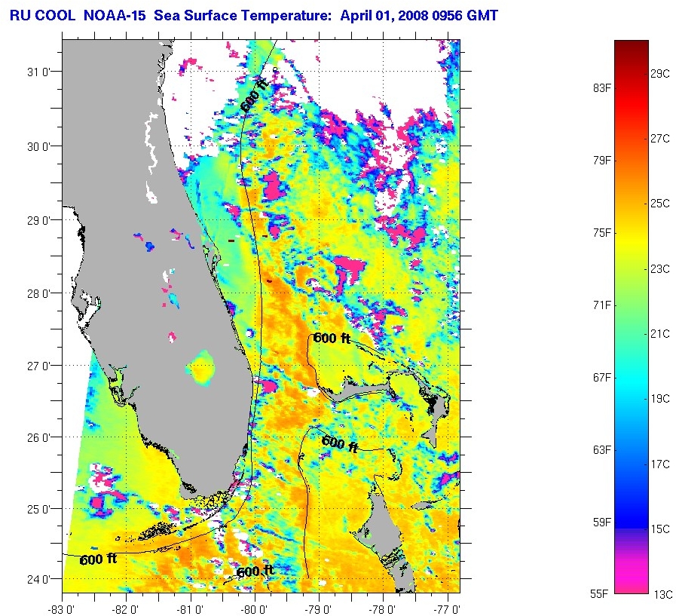
Task: Click the latitude label "24 0'"
Action: 38,579
